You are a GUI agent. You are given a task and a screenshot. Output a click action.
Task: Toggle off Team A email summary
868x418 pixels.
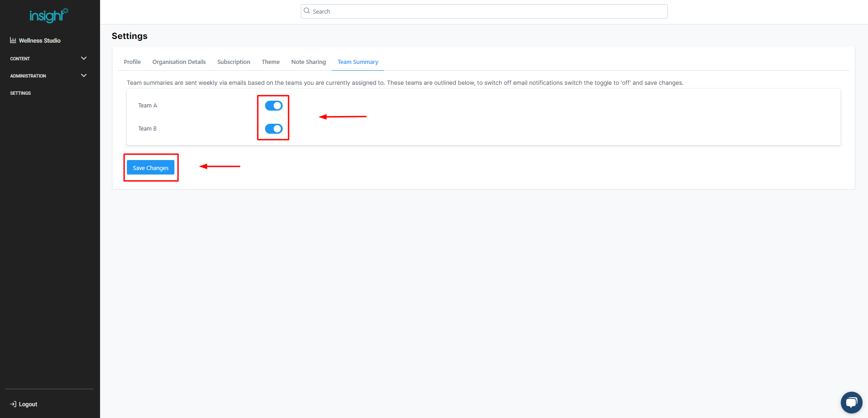pyautogui.click(x=274, y=106)
